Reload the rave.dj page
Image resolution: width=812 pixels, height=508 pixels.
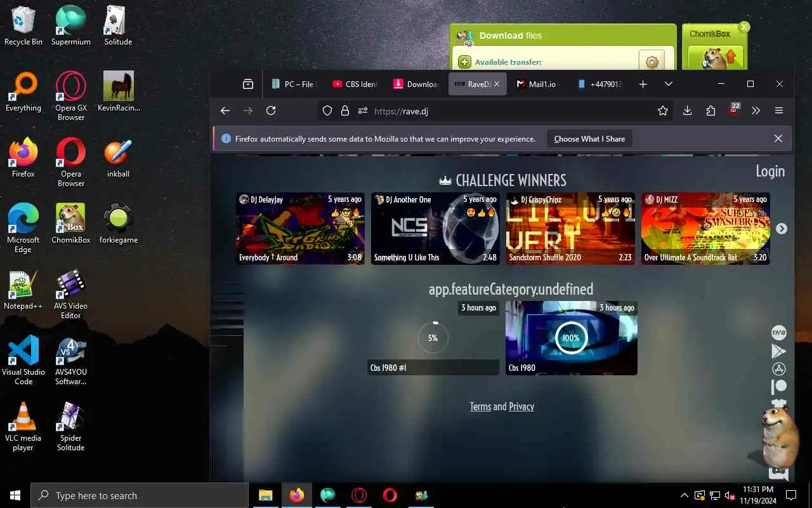tap(271, 110)
